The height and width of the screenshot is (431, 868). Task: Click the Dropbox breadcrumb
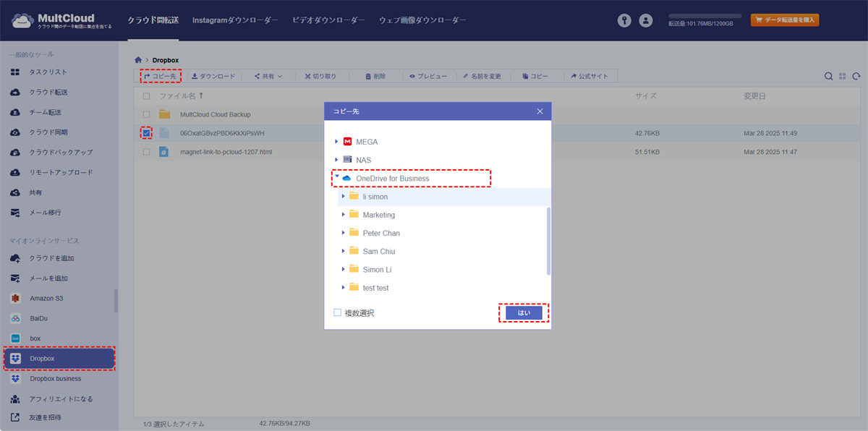tap(166, 60)
